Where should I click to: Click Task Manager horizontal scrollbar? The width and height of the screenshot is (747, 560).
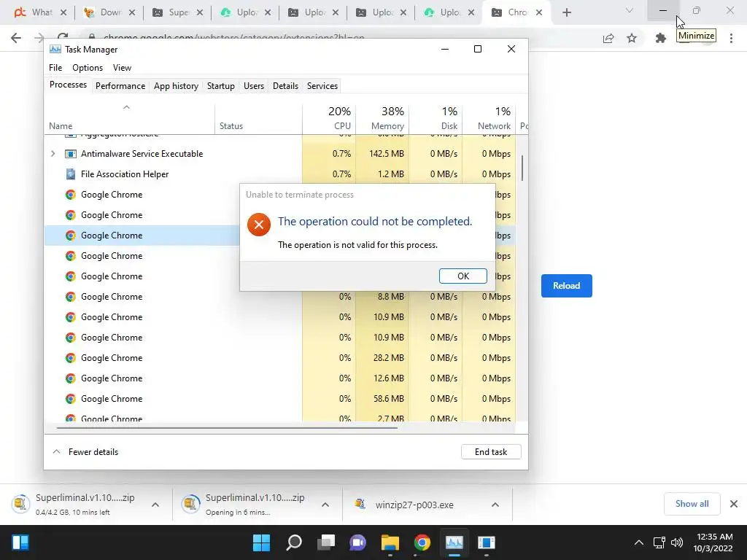tap(227, 427)
